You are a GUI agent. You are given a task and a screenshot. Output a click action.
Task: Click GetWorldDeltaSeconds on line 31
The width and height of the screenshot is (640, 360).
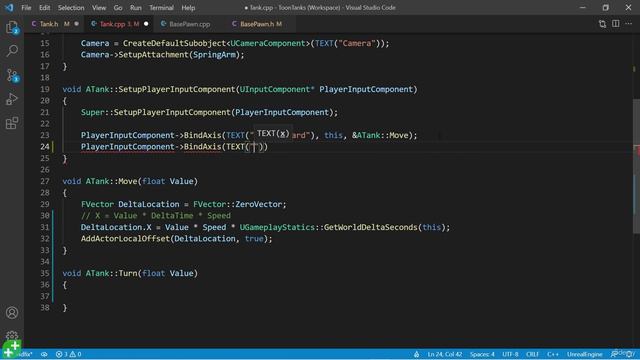point(371,227)
